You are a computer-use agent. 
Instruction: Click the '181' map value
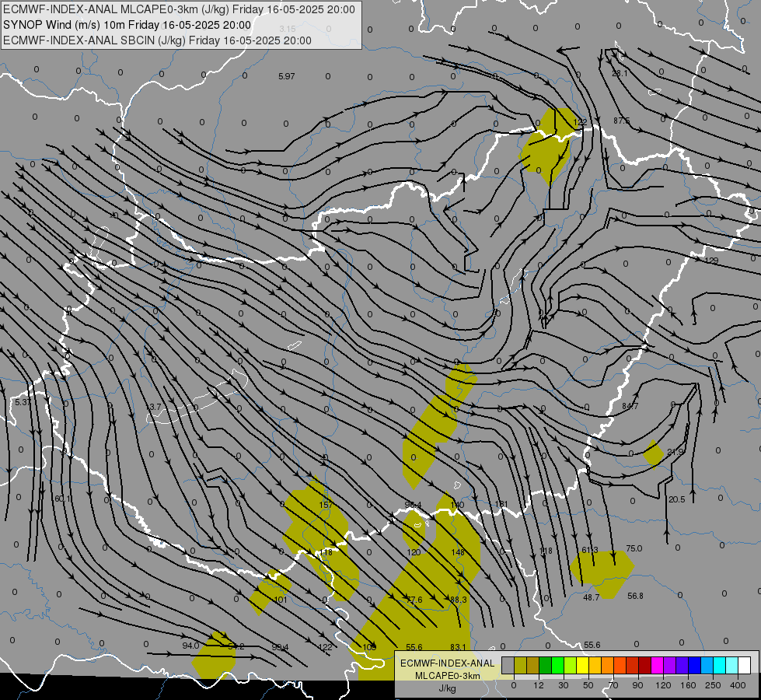(x=501, y=504)
